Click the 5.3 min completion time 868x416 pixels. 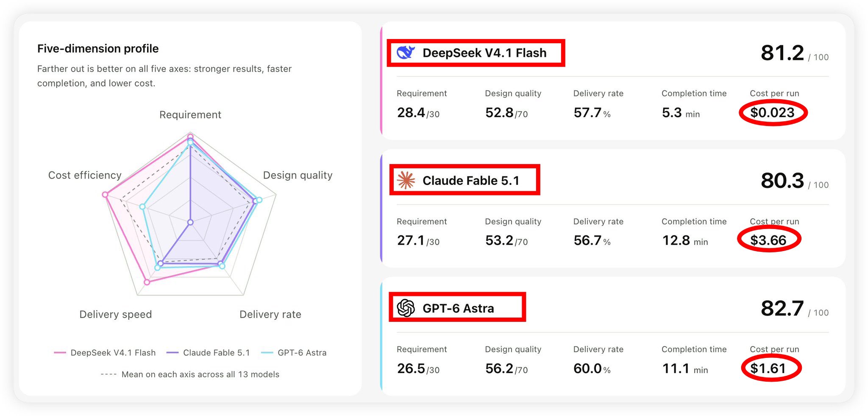click(681, 112)
